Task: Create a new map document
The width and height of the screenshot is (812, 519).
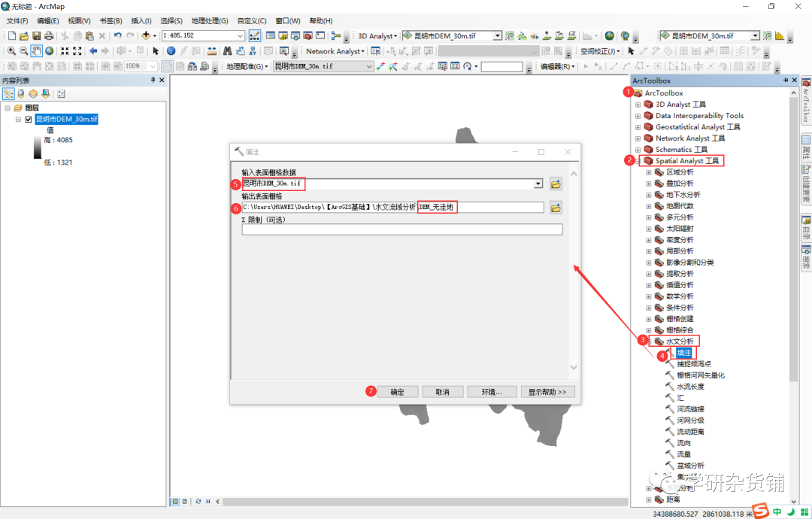Action: tap(11, 36)
